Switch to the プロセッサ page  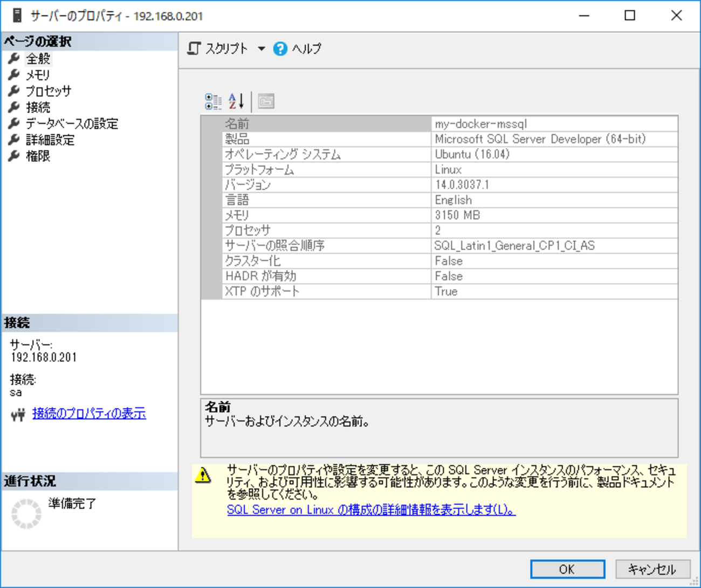coord(49,91)
